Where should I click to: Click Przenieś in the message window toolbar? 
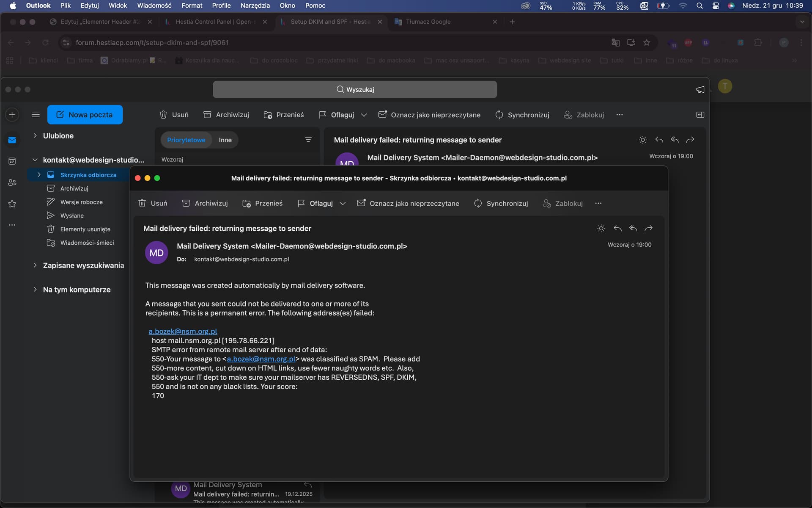[x=263, y=203]
